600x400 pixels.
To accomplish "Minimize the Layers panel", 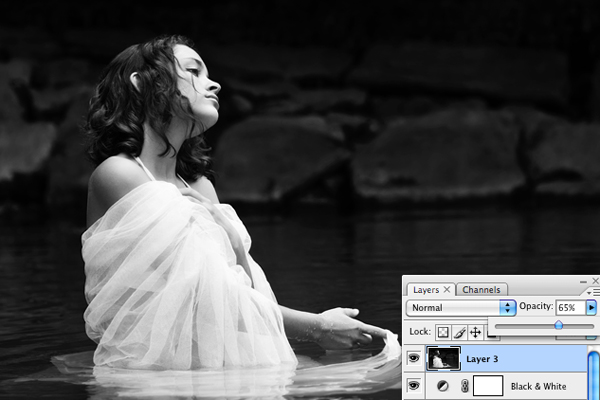I will coord(583,282).
